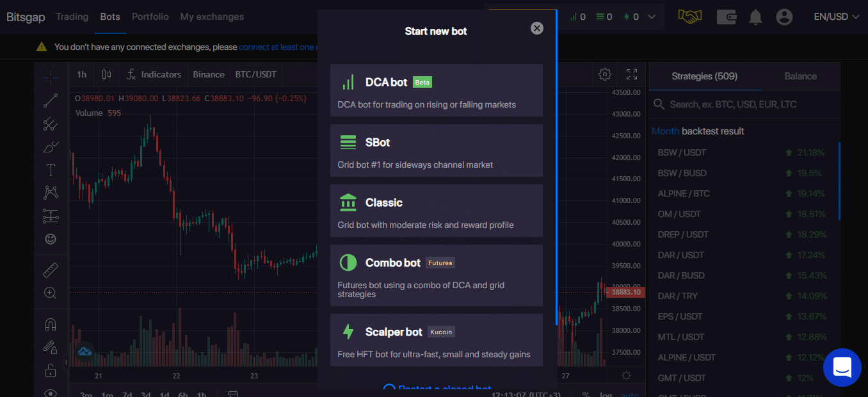Choose the DCA bot option

[436, 90]
